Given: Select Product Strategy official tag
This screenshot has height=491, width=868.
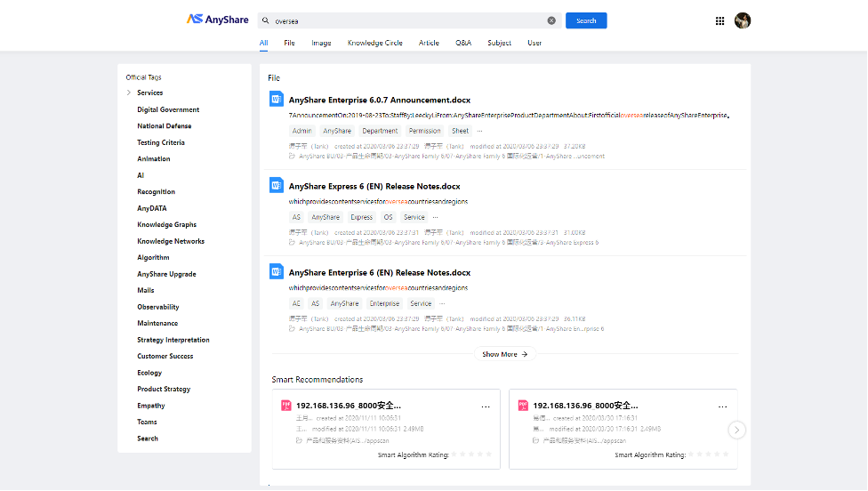Looking at the screenshot, I should click(164, 390).
